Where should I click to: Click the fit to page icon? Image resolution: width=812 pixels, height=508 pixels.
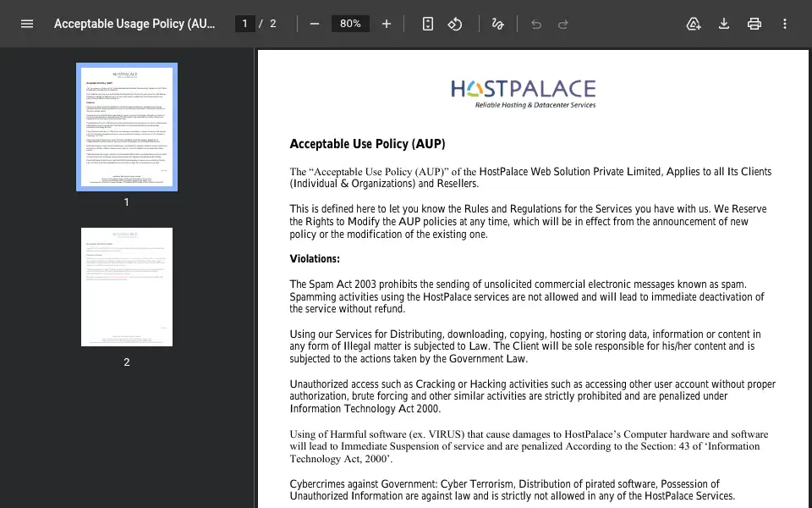click(428, 24)
